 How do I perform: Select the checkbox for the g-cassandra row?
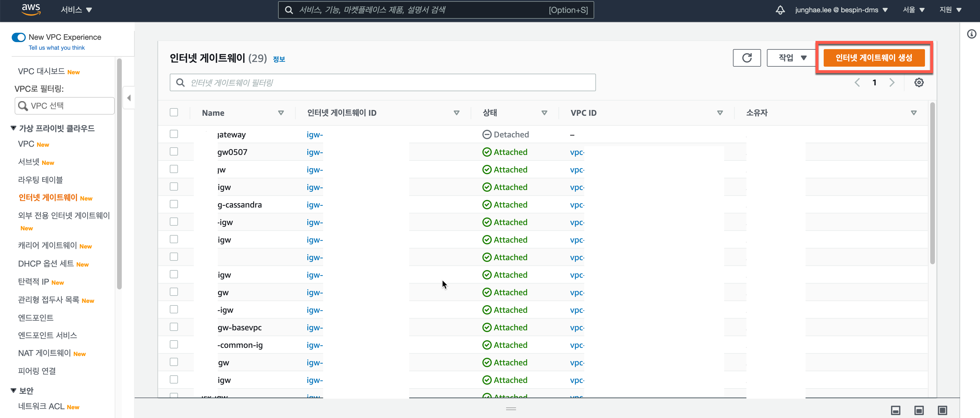[174, 204]
